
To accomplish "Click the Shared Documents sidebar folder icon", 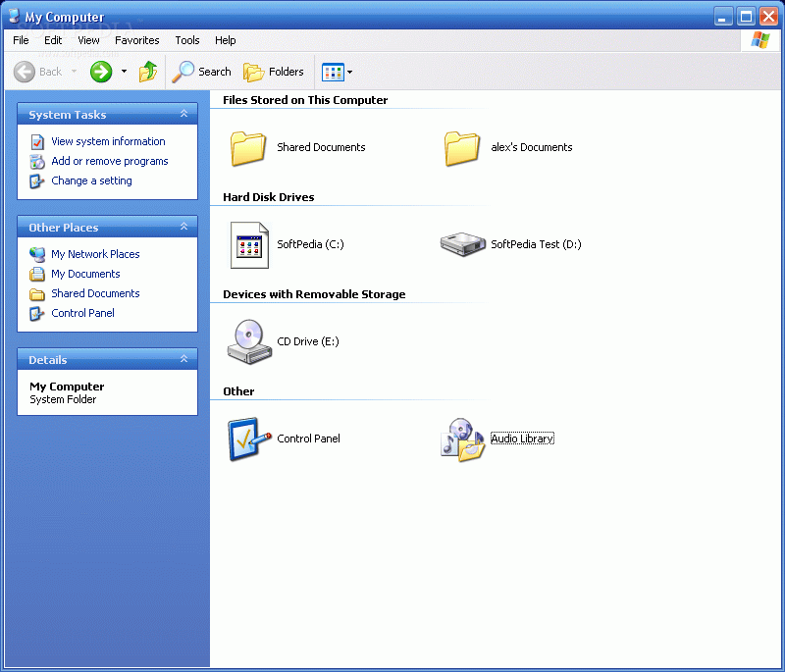I will click(x=37, y=294).
